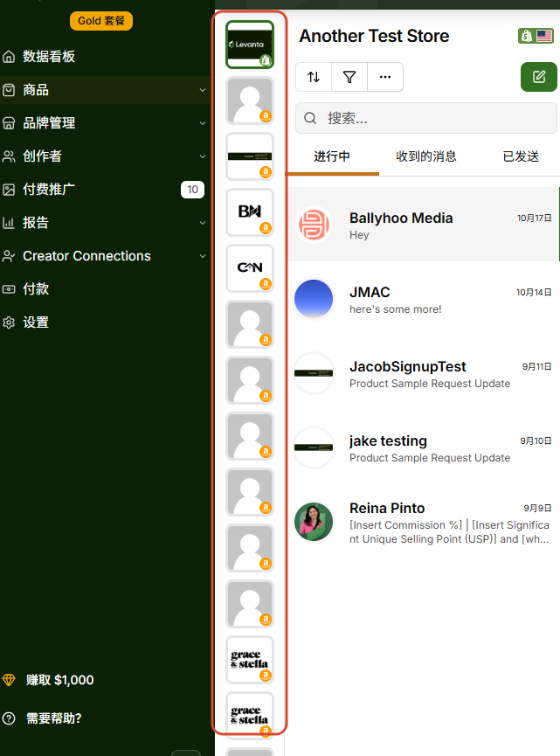The image size is (560, 756).
Task: Click the 品牌管理 store icon
Action: [x=9, y=123]
